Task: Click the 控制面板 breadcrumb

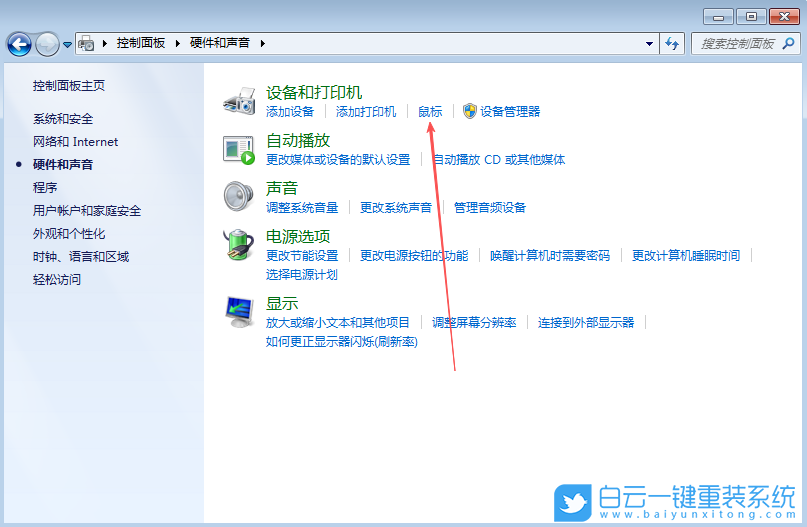Action: tap(141, 43)
